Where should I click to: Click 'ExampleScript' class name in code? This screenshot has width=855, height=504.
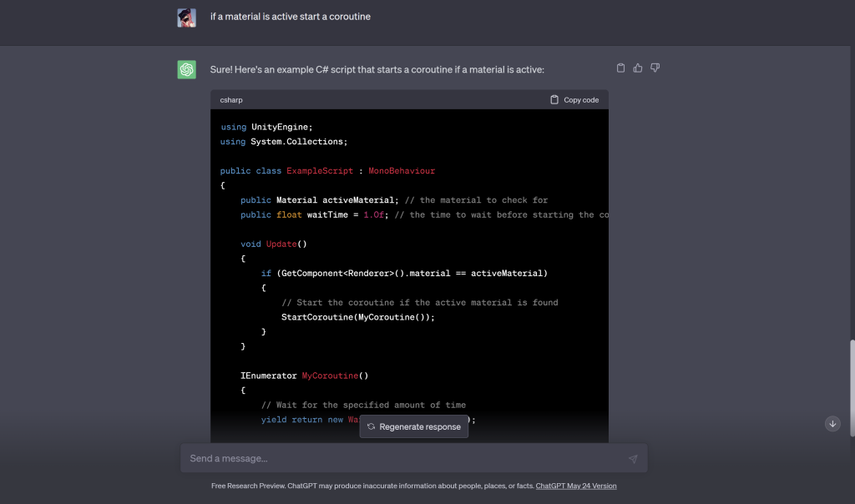tap(320, 171)
